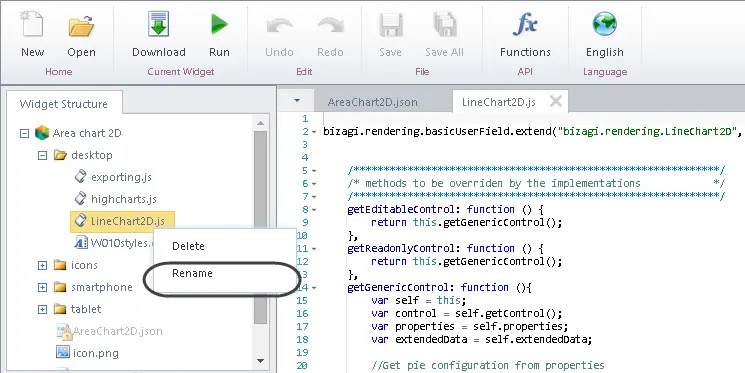Switch to the AreaChart2D.json tab
The image size is (745, 373).
coord(372,102)
